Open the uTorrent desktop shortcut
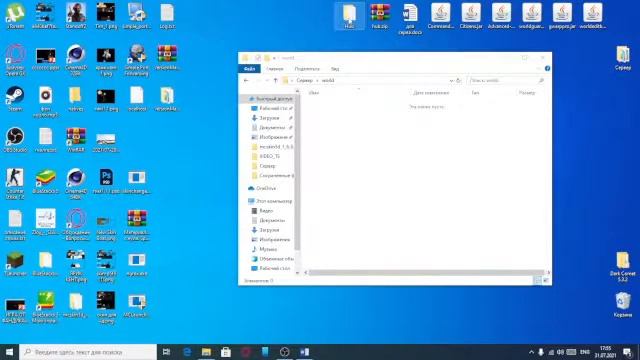Screen dimensions: 640x360 tap(15, 16)
